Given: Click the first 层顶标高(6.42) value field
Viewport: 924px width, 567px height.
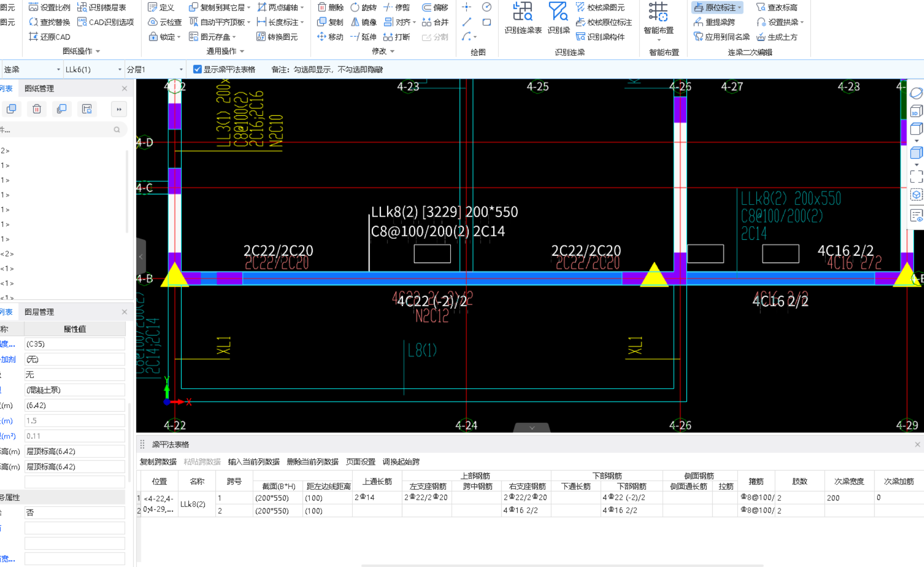Looking at the screenshot, I should tap(74, 451).
